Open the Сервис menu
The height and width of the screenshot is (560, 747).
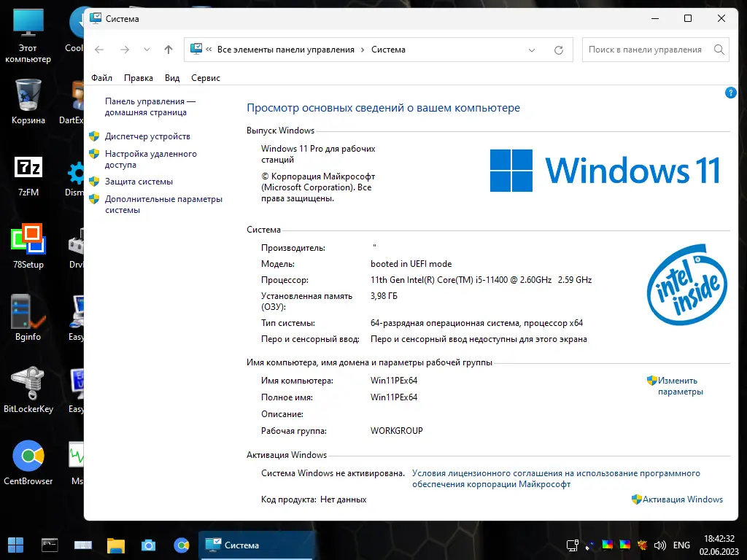205,78
